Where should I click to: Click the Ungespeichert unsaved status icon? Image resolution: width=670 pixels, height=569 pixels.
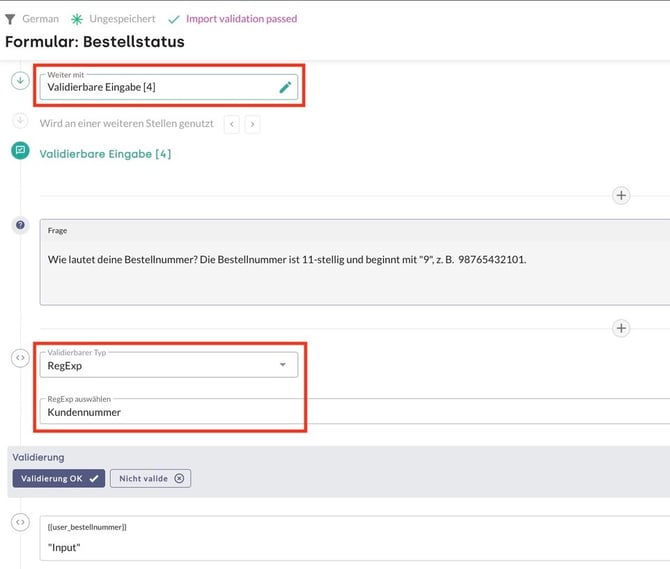77,18
